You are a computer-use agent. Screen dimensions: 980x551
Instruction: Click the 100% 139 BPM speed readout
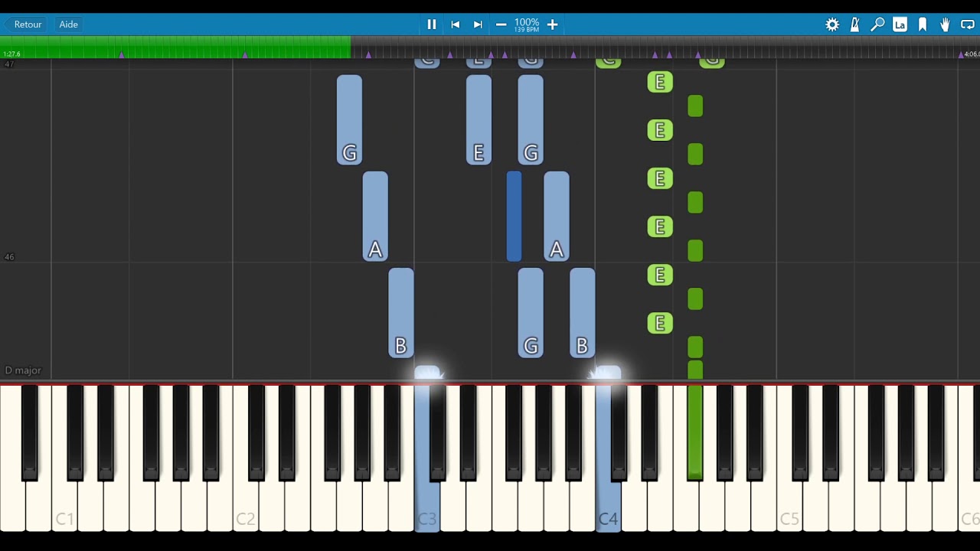[x=527, y=25]
